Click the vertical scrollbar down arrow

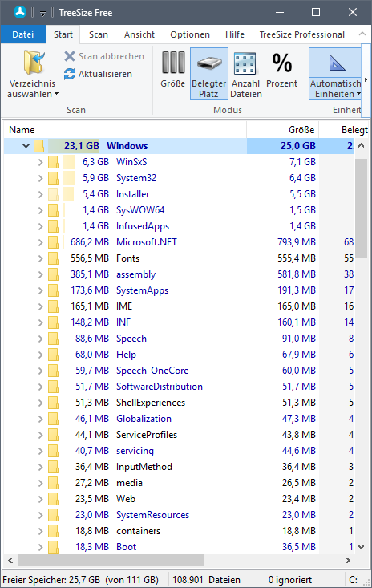click(361, 547)
